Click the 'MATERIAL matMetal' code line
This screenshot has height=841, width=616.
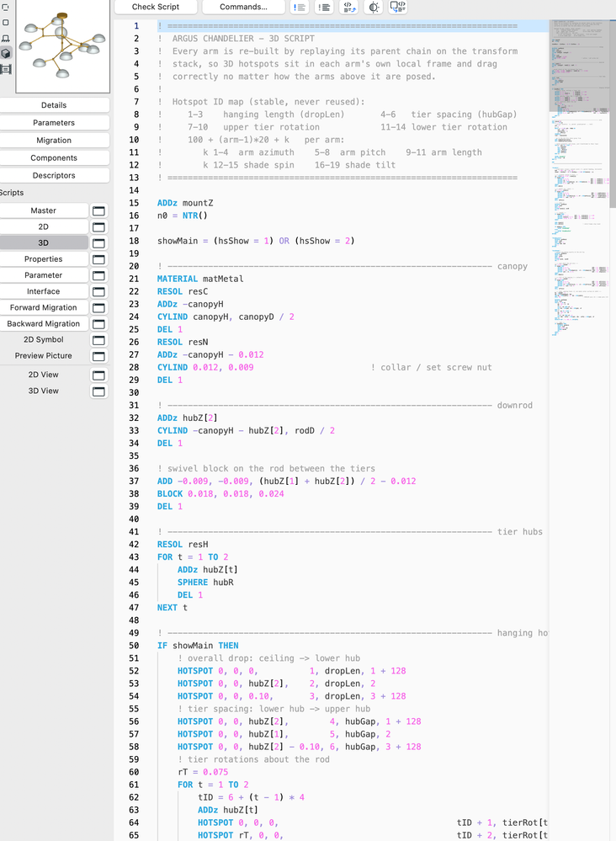tap(200, 279)
